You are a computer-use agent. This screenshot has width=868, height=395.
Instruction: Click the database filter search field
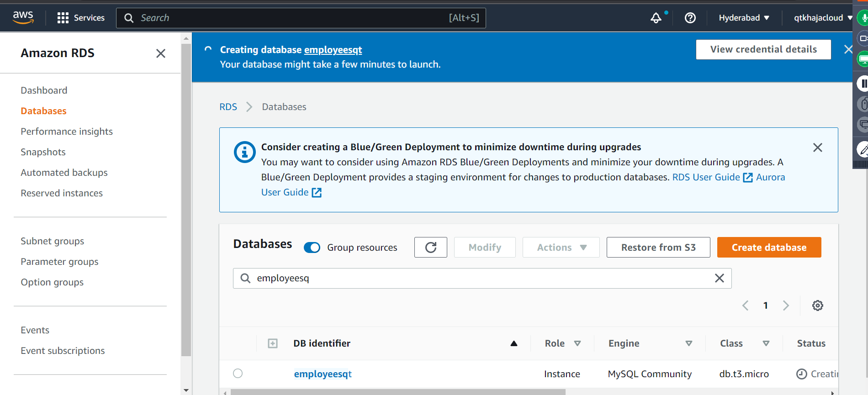[482, 278]
